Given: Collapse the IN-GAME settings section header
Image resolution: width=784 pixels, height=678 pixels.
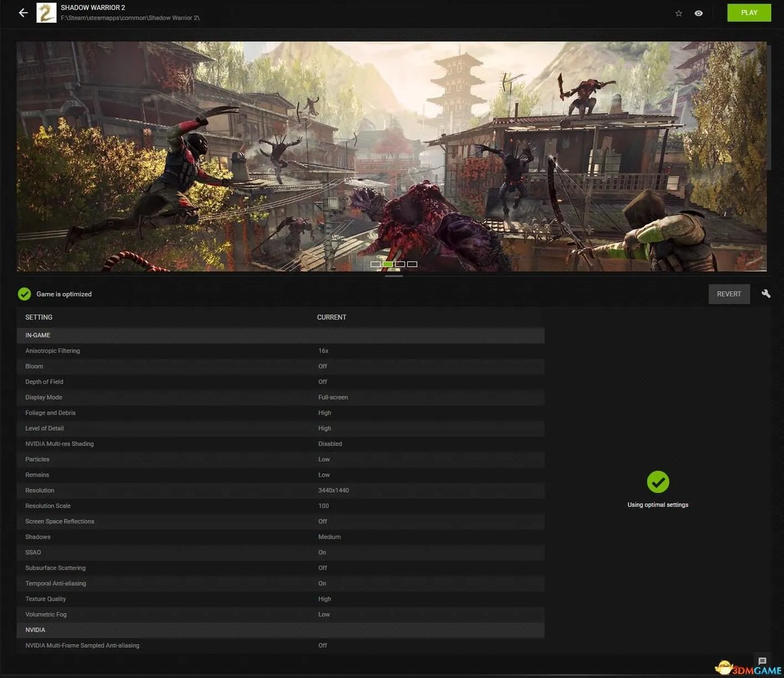Looking at the screenshot, I should coord(38,335).
